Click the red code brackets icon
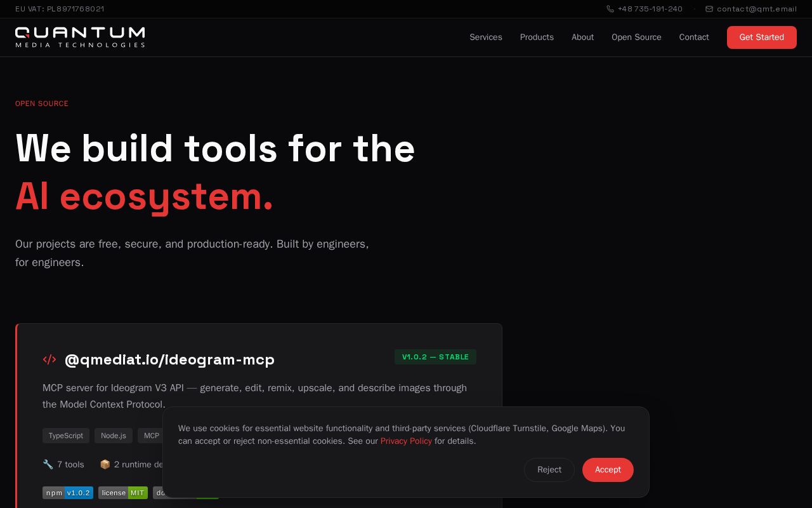The image size is (812, 508). coord(49,359)
